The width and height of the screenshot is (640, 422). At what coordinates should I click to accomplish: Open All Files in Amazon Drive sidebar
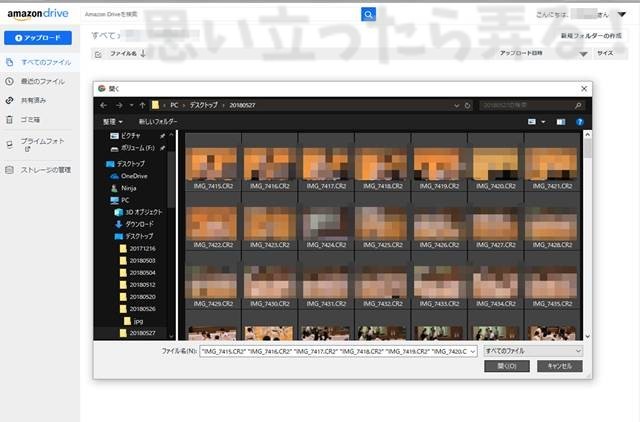40,62
